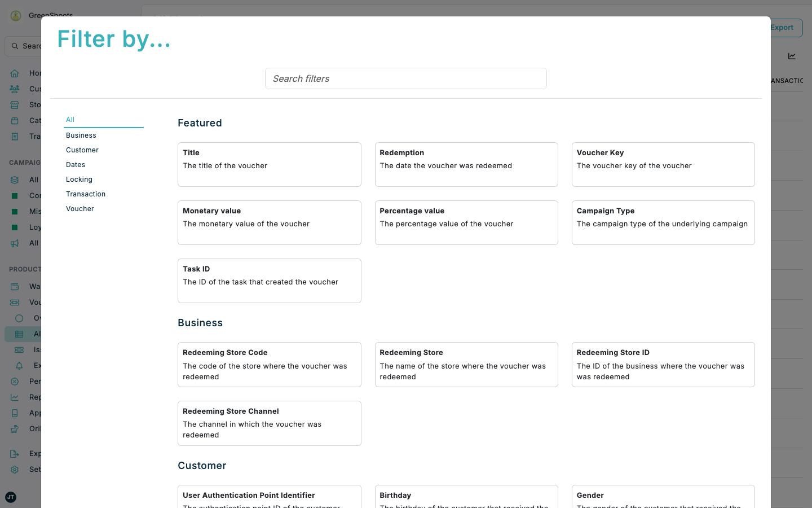
Task: Select the Customers people icon
Action: pos(15,89)
